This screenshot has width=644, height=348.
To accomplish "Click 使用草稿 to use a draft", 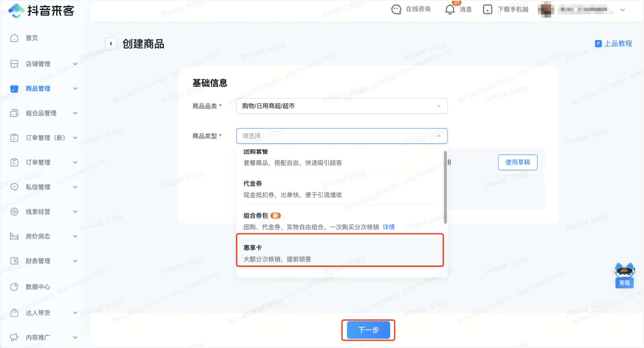I will [x=517, y=162].
